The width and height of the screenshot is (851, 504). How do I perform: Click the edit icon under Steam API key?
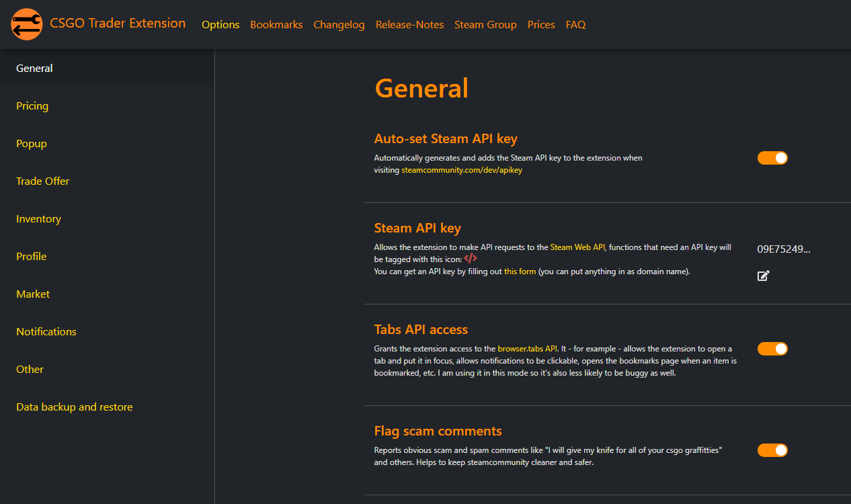tap(763, 276)
